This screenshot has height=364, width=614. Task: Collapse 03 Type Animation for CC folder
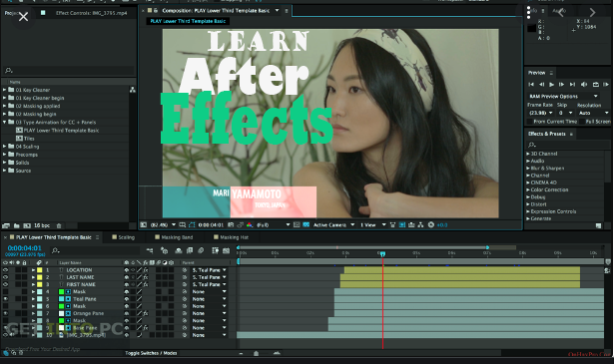coord(5,122)
